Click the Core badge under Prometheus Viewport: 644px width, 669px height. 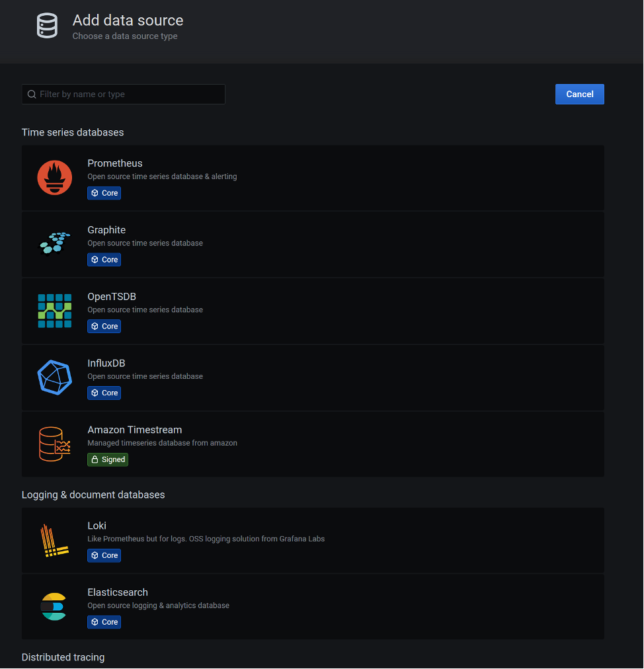tap(104, 193)
